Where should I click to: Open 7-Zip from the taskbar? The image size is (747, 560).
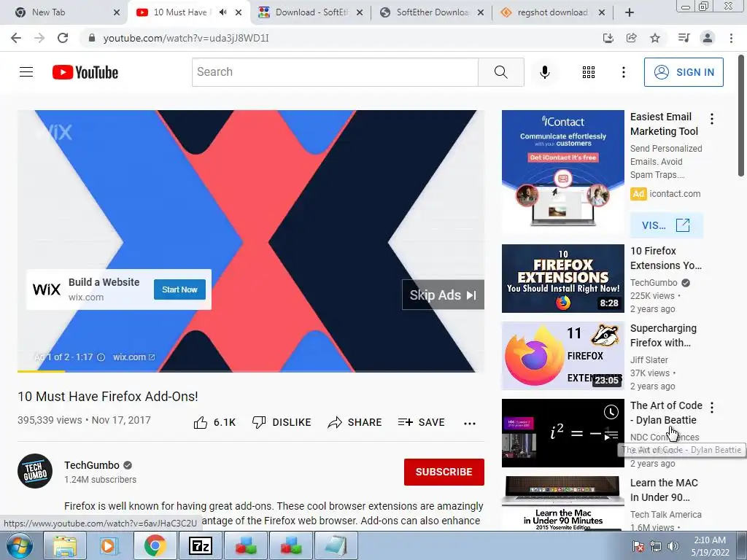tap(200, 545)
